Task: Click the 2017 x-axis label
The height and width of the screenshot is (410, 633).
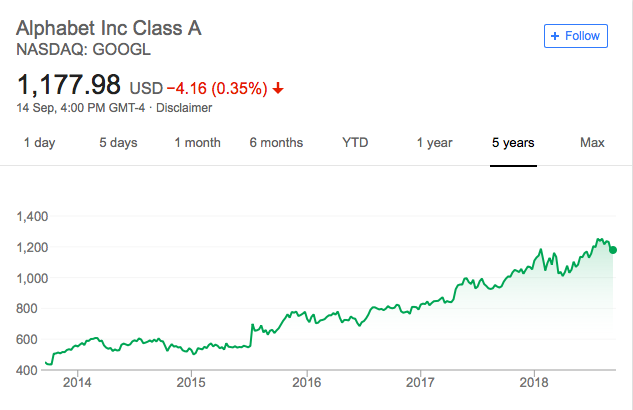Action: click(x=421, y=383)
